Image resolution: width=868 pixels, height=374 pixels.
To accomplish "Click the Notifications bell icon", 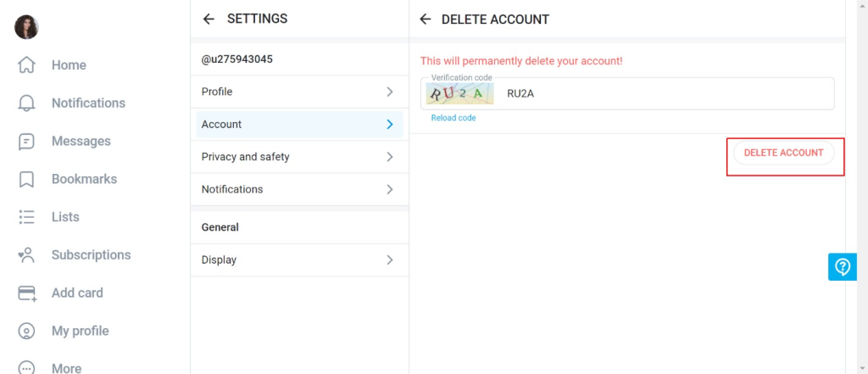I will 26,103.
